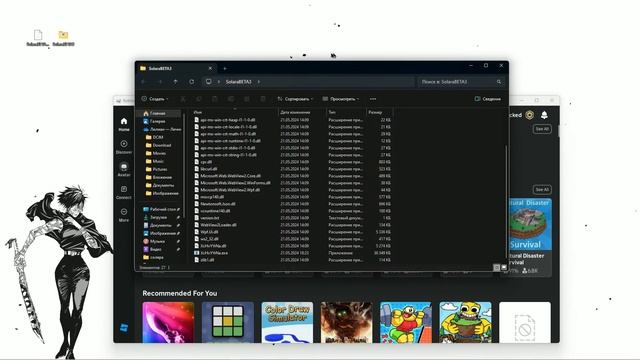Image resolution: width=640 pixels, height=360 pixels.
Task: Sort by the Тип column header
Action: point(332,112)
